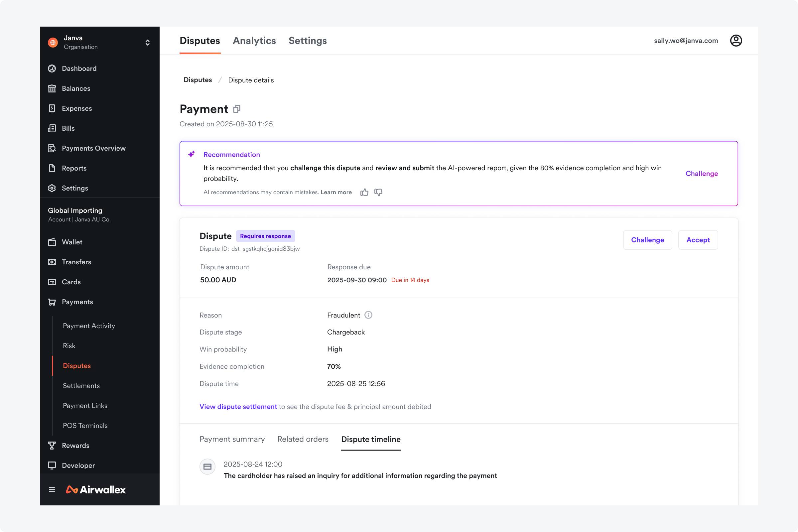Open Reports from the sidebar
This screenshot has width=798, height=532.
click(x=74, y=168)
